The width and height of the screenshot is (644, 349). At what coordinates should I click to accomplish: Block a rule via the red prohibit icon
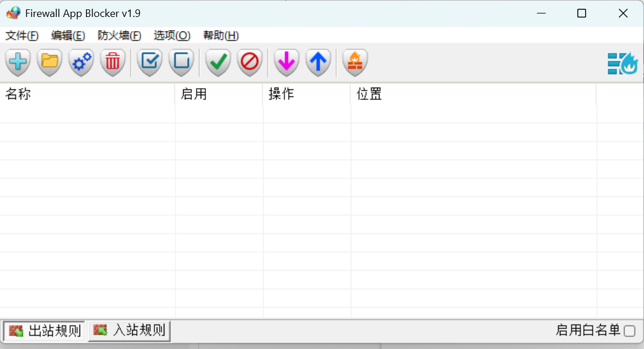(249, 62)
